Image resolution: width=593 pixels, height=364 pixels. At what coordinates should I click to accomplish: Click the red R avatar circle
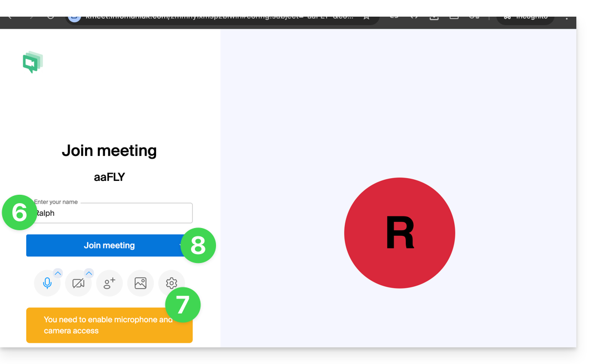coord(399,233)
